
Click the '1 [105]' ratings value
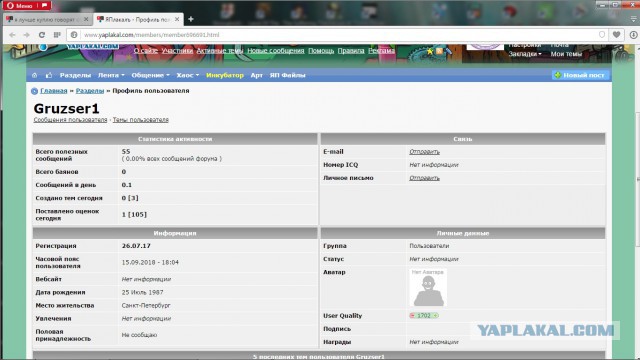[x=134, y=214]
